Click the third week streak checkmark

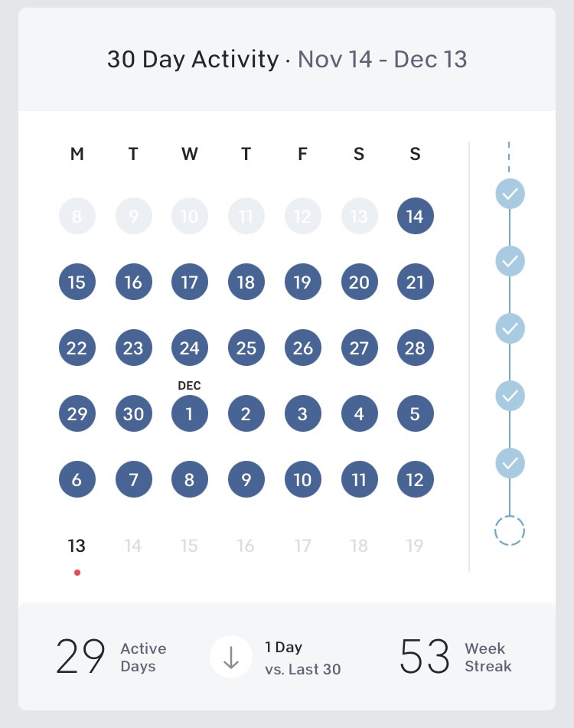pyautogui.click(x=510, y=328)
